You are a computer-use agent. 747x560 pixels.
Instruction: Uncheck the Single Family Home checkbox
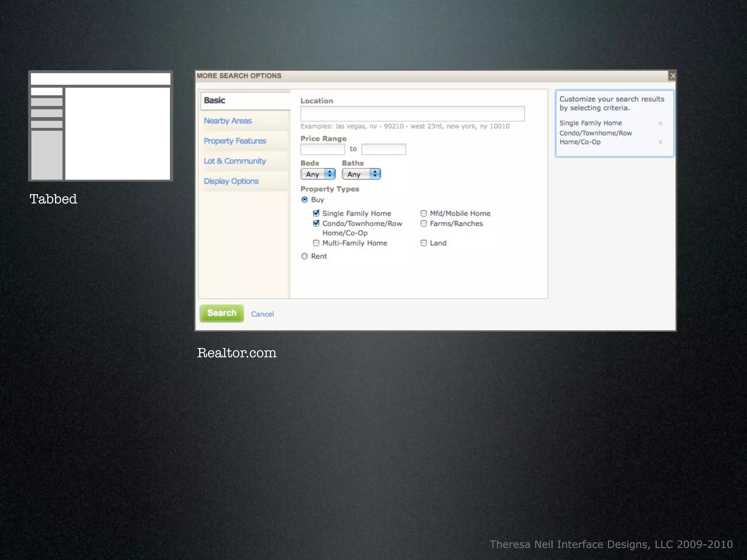click(x=316, y=213)
